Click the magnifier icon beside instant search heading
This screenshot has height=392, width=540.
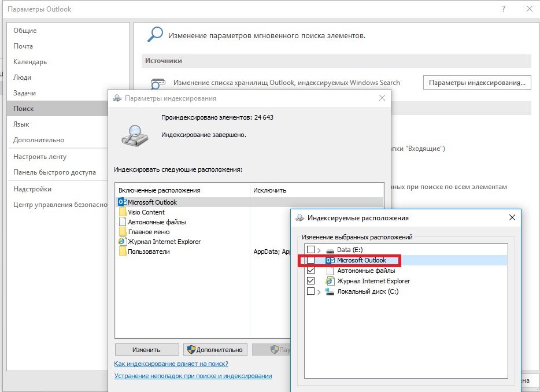tap(154, 35)
